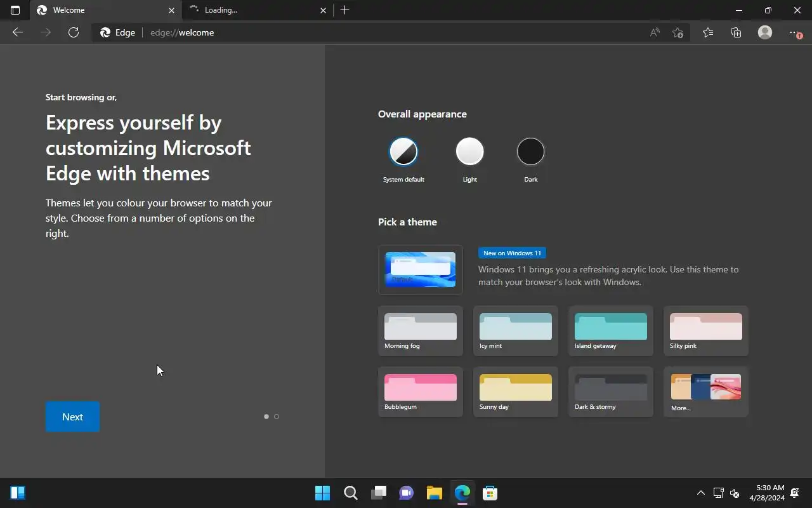This screenshot has height=508, width=812.
Task: Switch to the Welcome tab
Action: 105,10
